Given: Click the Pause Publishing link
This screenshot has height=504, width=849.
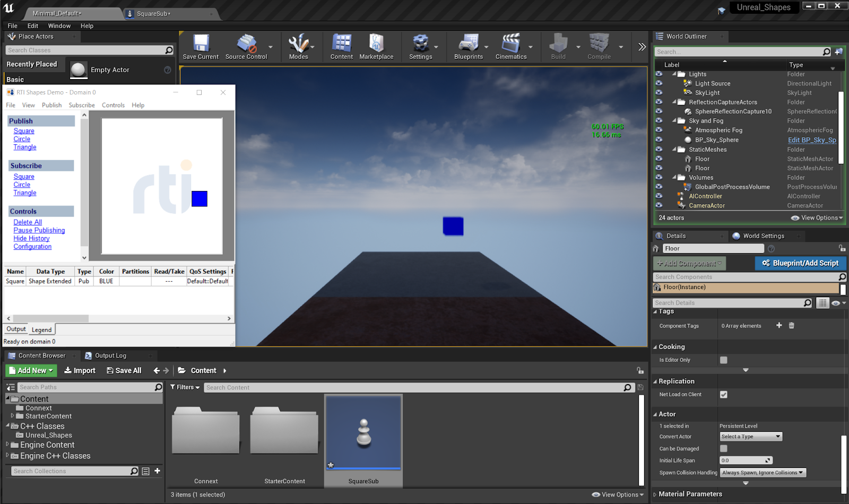Looking at the screenshot, I should coord(39,230).
